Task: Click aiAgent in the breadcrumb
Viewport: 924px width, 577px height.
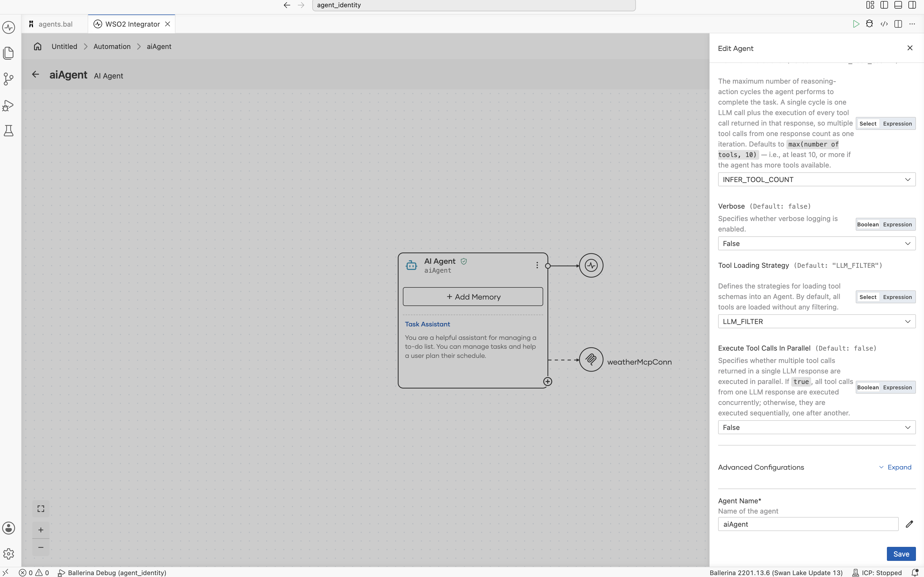Action: [x=159, y=47]
